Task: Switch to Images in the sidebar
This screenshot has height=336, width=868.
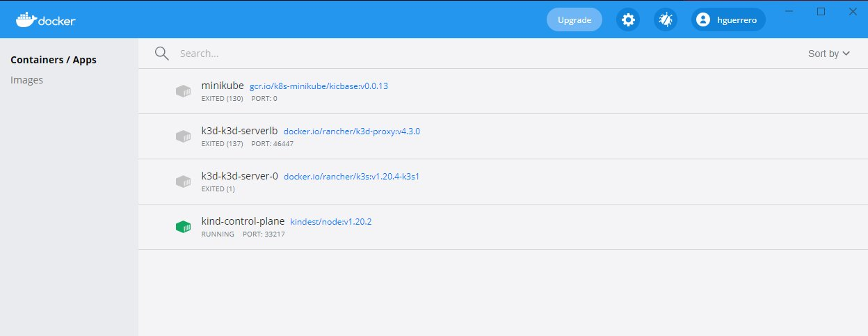Action: [x=26, y=80]
